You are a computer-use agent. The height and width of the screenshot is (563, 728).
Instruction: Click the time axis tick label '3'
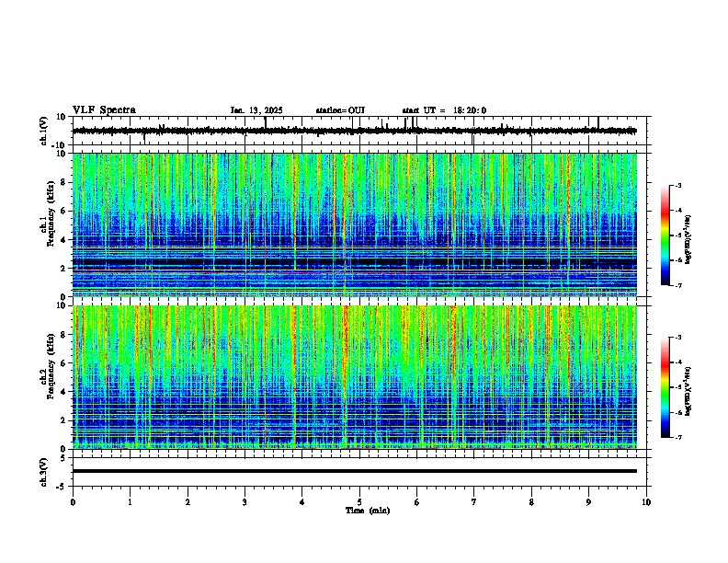(x=245, y=502)
